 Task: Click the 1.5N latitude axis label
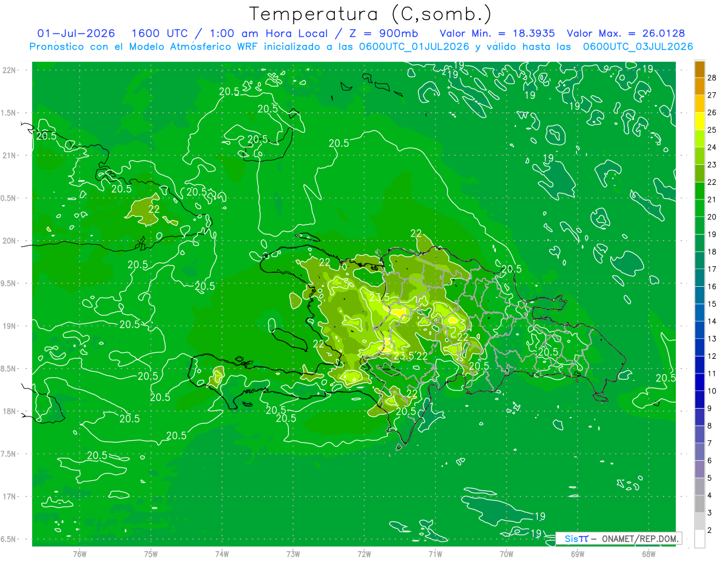point(10,113)
